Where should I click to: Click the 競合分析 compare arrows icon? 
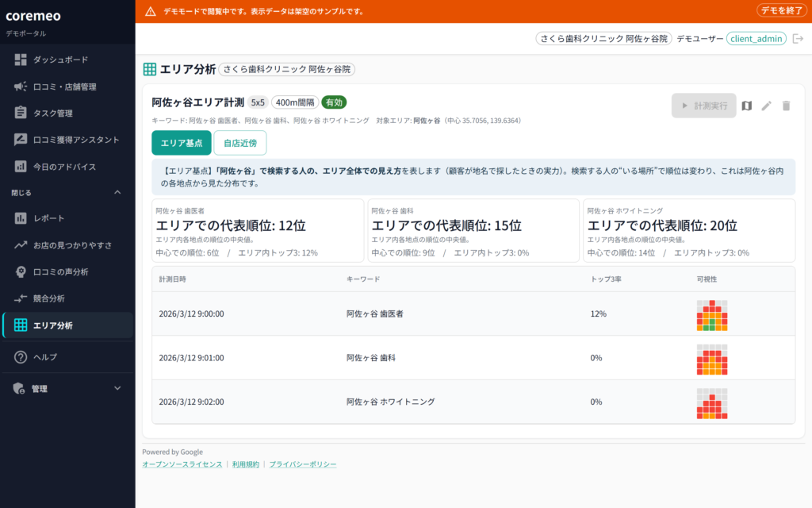(x=21, y=298)
